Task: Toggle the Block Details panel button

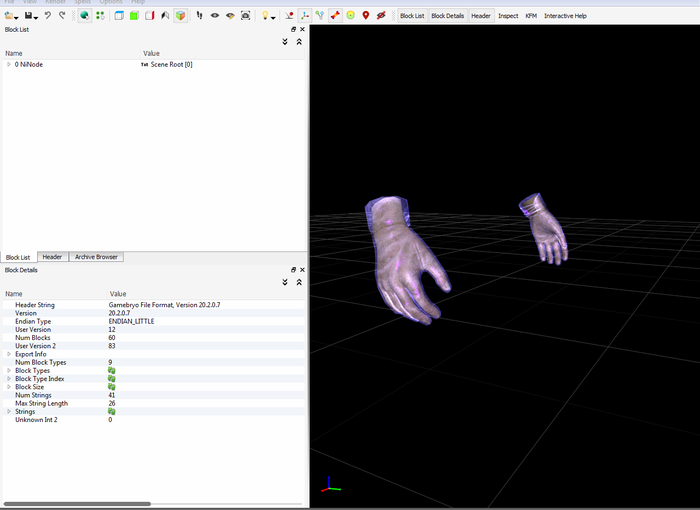Action: pyautogui.click(x=447, y=16)
